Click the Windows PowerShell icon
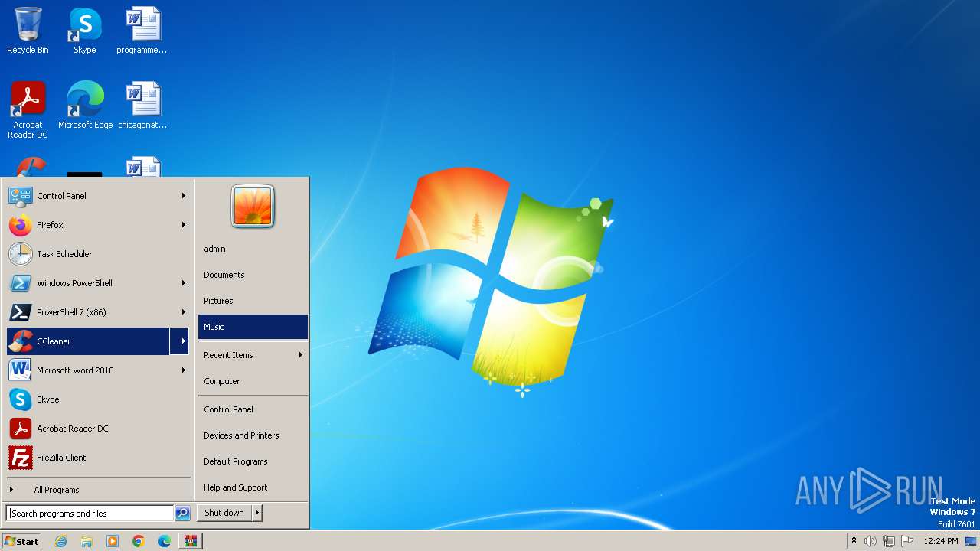The height and width of the screenshot is (551, 980). 20,283
